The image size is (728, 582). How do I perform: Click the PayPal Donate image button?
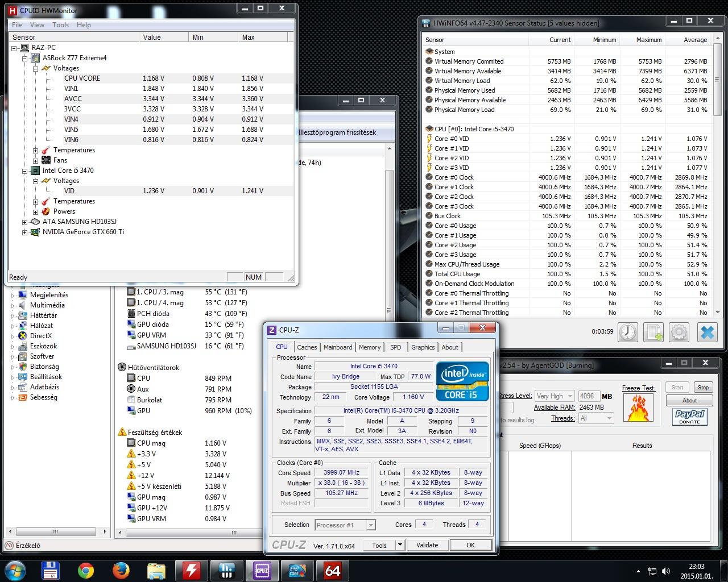tap(689, 417)
